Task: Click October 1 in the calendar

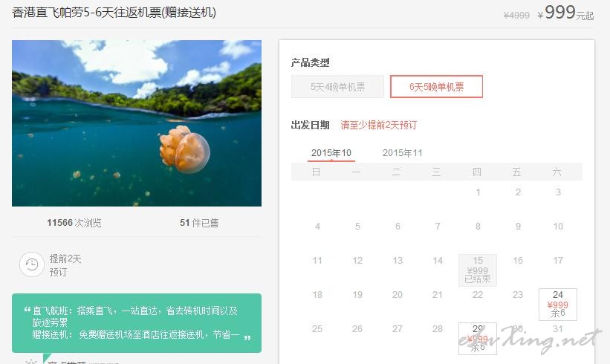Action: 478,192
